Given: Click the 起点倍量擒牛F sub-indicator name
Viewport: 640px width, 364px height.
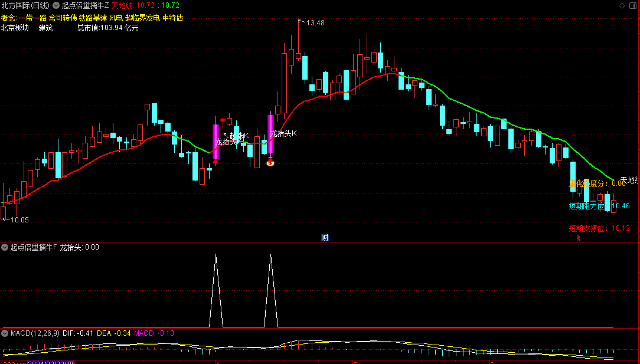Looking at the screenshot, I should click(x=34, y=247).
